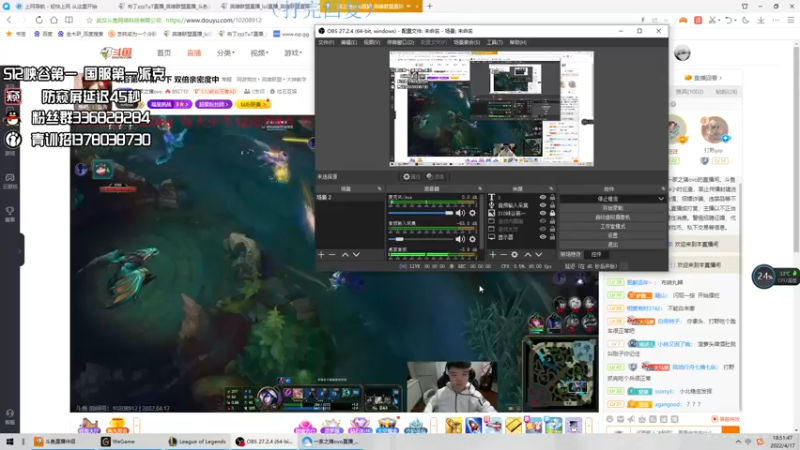This screenshot has height=450, width=800.
Task: Toggle visibility of first greyed-out game source
Action: [543, 221]
